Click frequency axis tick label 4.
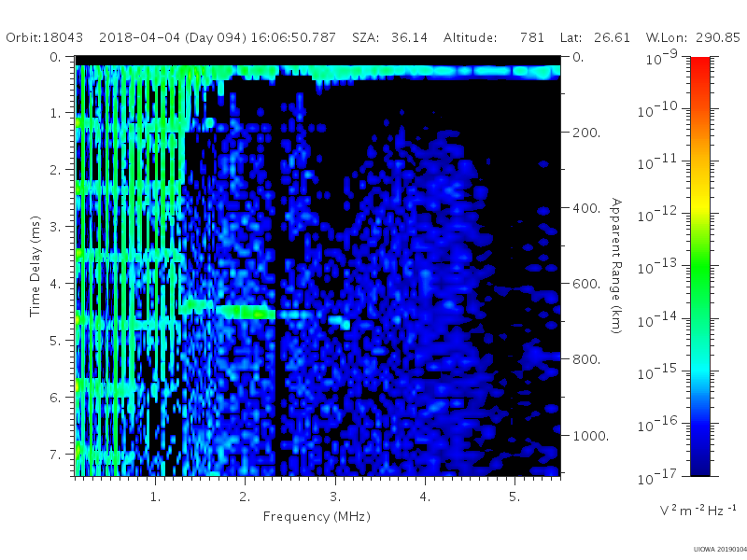This screenshot has width=747, height=560. tap(425, 497)
